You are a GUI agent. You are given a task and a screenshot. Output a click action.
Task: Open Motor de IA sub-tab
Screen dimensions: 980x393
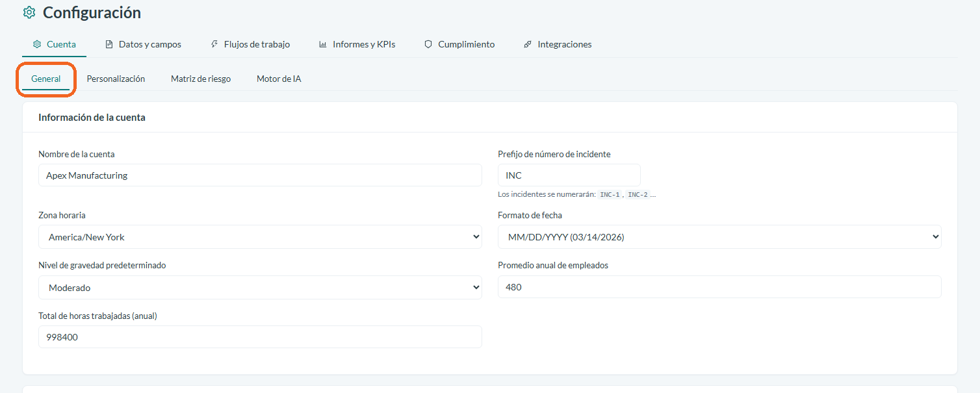pos(279,79)
